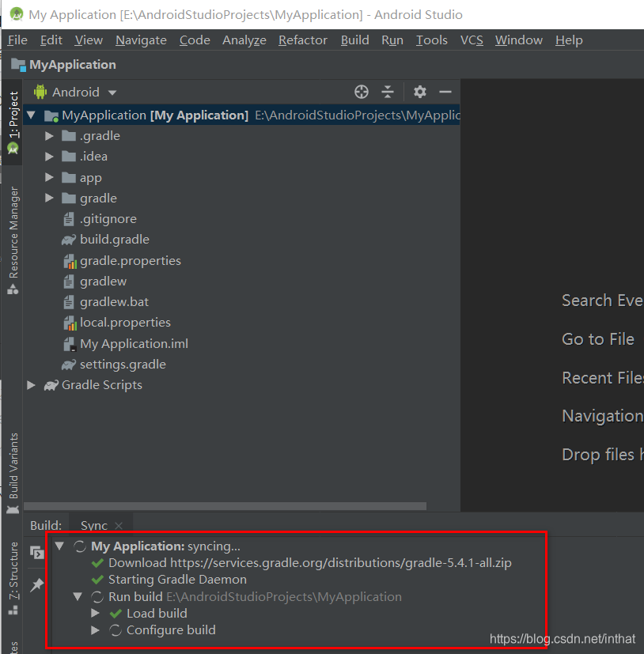Collapse the My Application syncing node
The width and height of the screenshot is (644, 654).
click(59, 546)
